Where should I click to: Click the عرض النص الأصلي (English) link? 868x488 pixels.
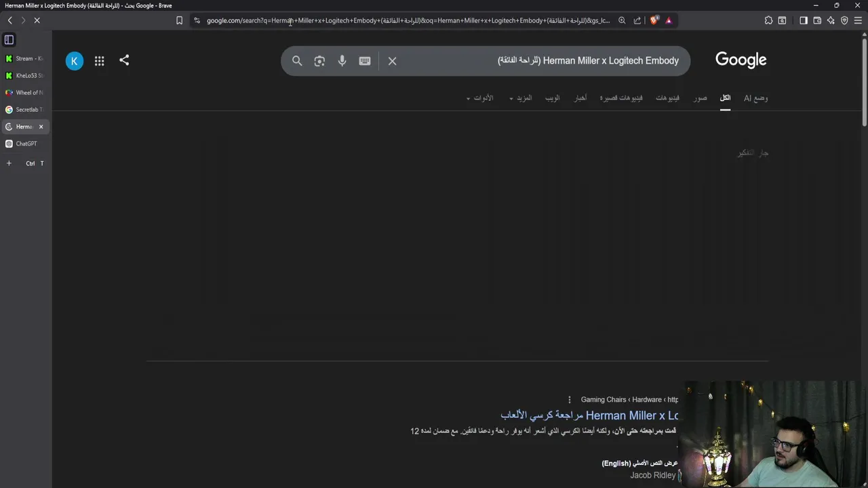coord(639,464)
